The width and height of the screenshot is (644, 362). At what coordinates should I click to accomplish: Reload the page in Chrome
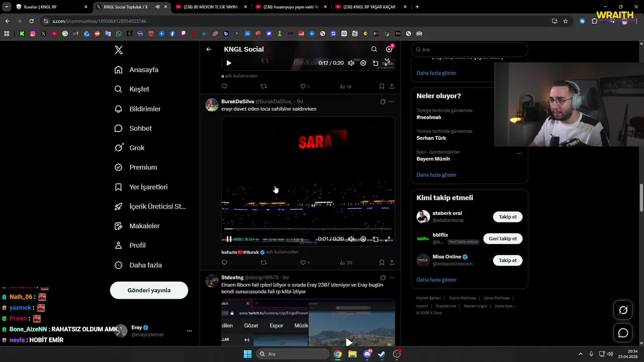click(31, 21)
